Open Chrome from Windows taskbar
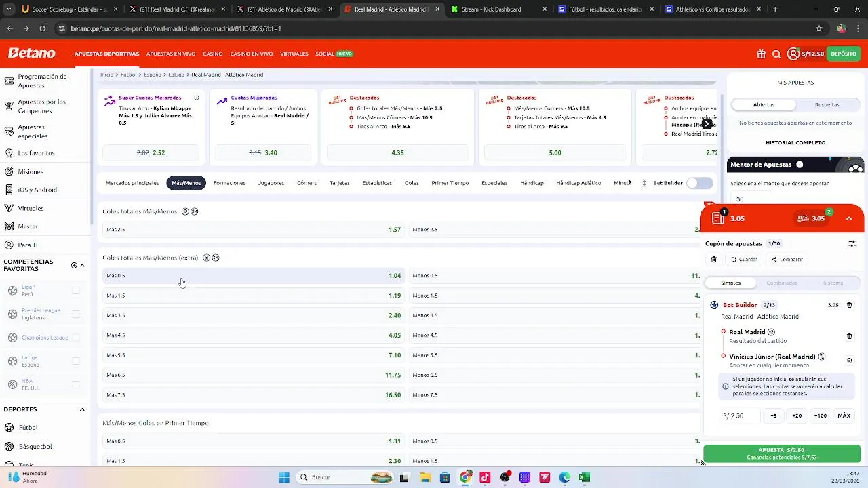This screenshot has width=868, height=488. click(x=465, y=477)
